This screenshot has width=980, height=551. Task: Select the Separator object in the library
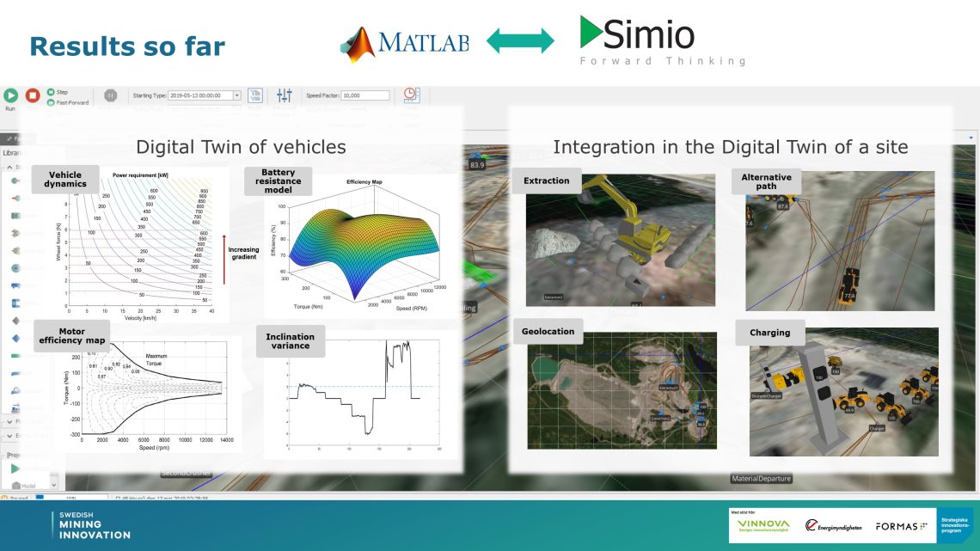coord(15,250)
